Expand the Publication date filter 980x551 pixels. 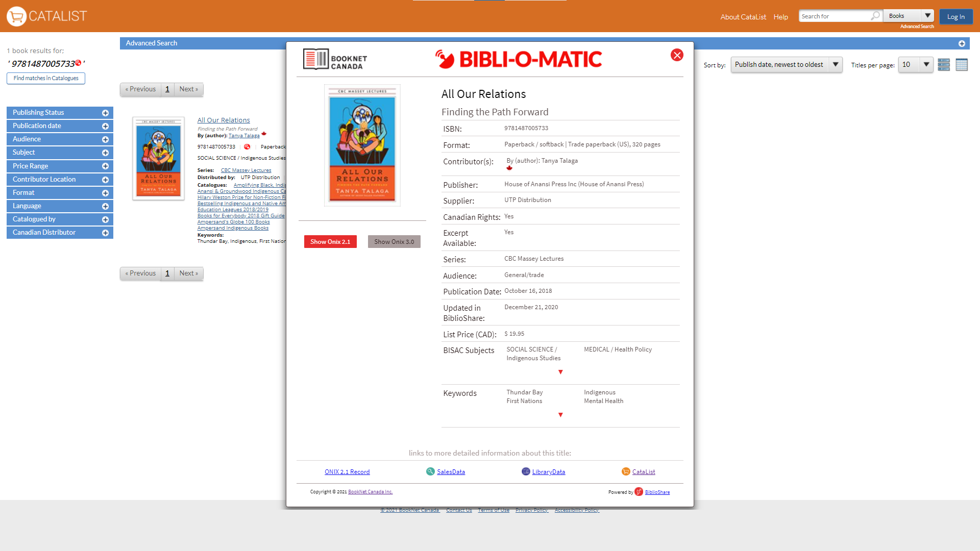[x=60, y=126]
